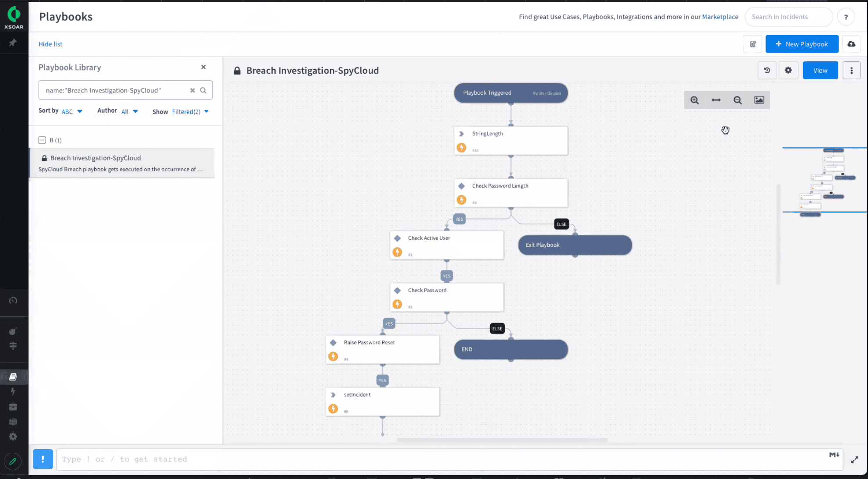Open the Sort by ABC dropdown
This screenshot has height=479, width=868.
point(71,111)
